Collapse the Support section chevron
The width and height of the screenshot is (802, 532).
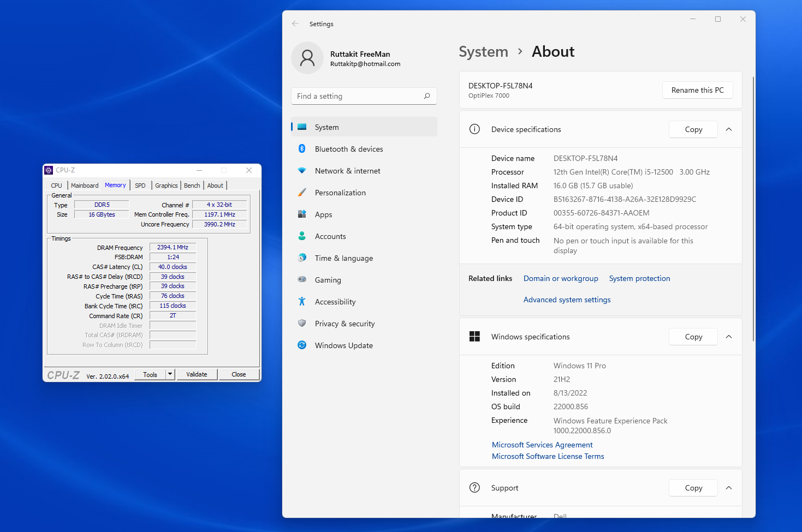[x=729, y=488]
